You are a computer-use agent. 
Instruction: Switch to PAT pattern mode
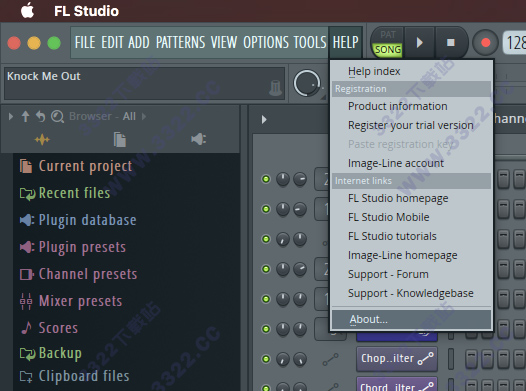click(x=387, y=35)
